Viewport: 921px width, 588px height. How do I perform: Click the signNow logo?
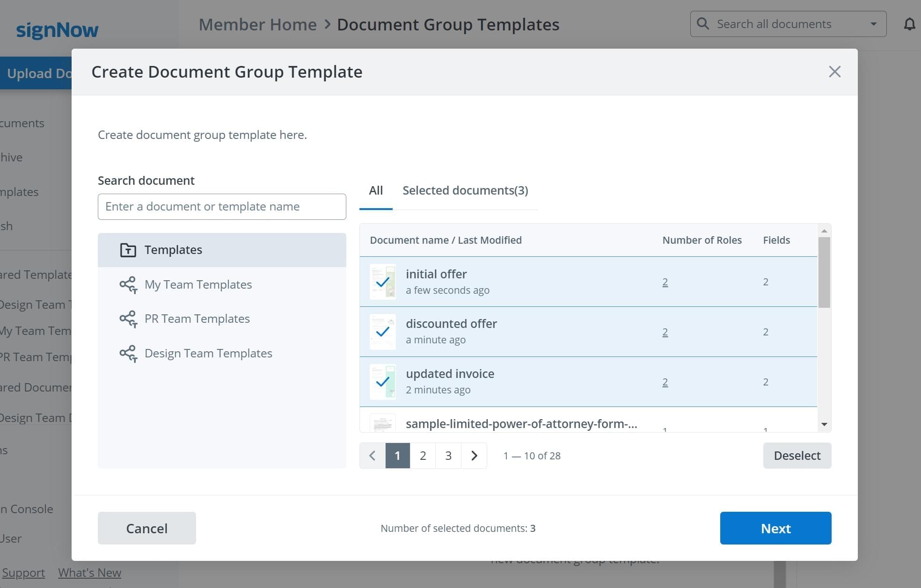[x=57, y=29]
